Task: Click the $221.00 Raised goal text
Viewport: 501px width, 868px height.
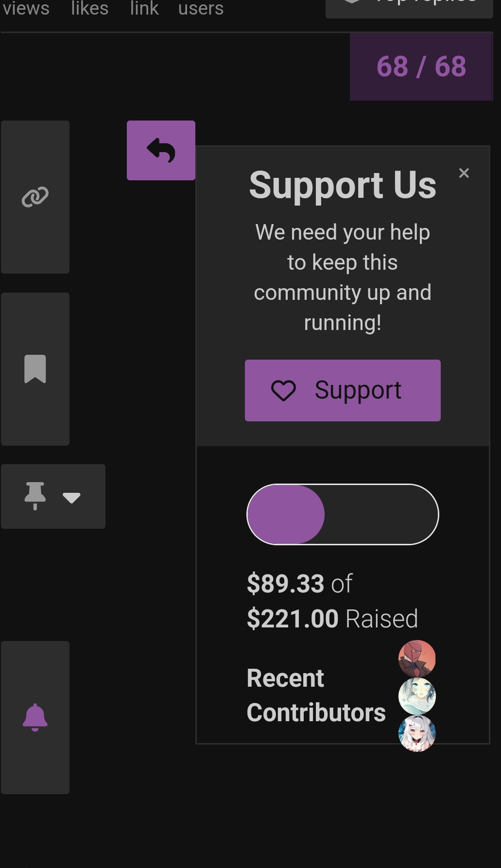Action: [332, 619]
